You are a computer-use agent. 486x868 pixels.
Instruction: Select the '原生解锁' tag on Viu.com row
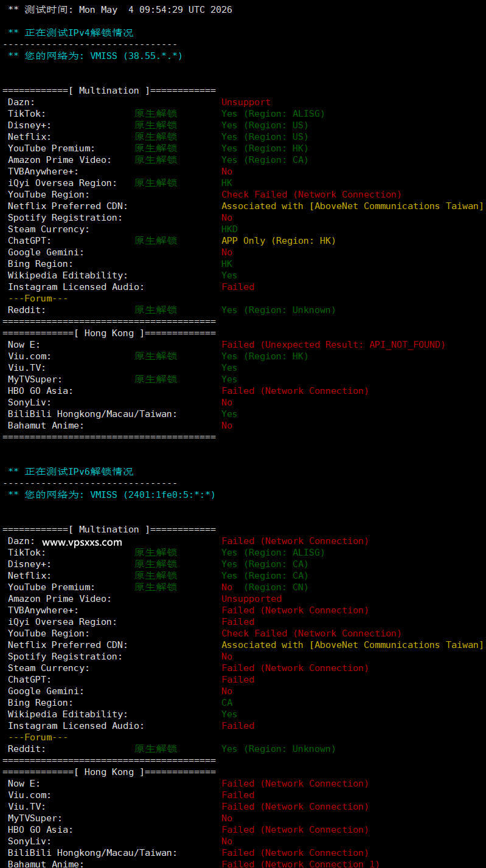click(156, 356)
